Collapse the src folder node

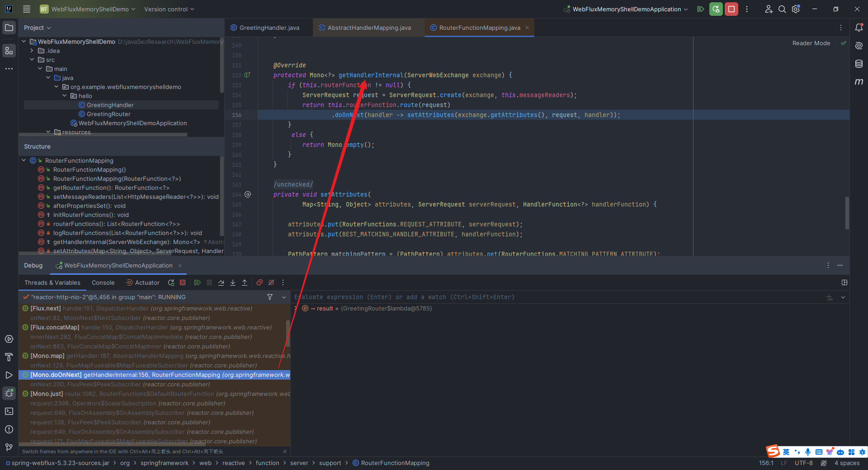click(x=32, y=60)
